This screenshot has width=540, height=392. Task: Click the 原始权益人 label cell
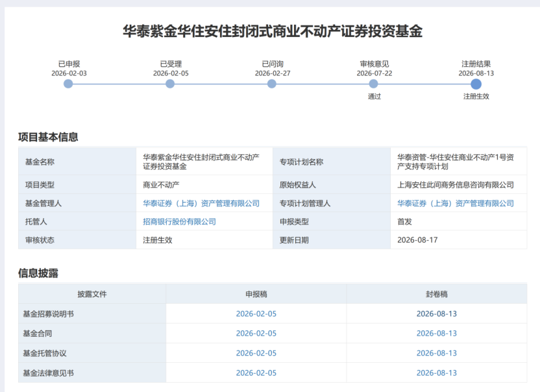pos(331,184)
